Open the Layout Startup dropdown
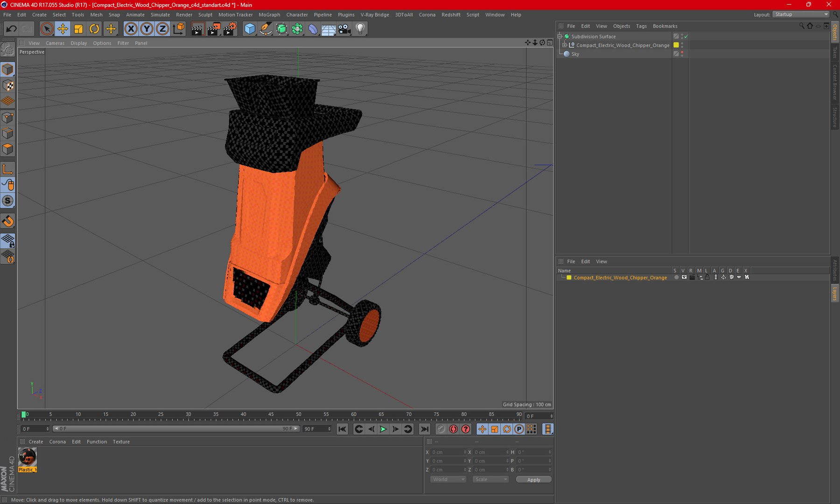Image resolution: width=840 pixels, height=504 pixels. click(801, 14)
